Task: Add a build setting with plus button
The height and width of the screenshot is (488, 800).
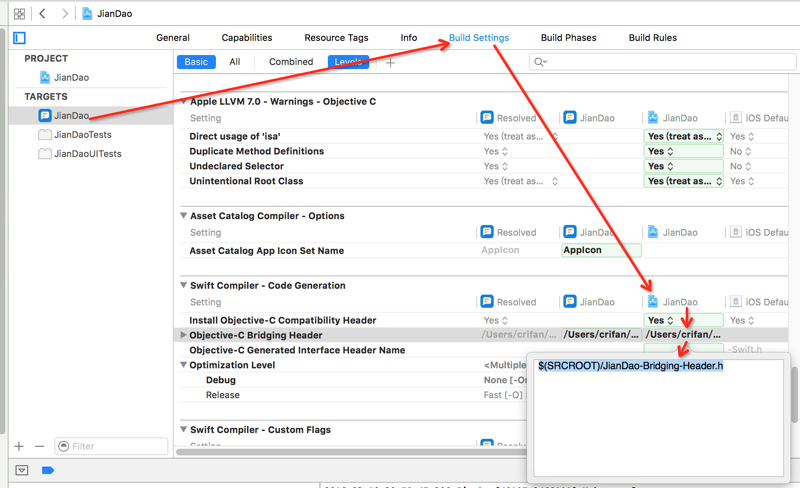Action: [x=390, y=63]
